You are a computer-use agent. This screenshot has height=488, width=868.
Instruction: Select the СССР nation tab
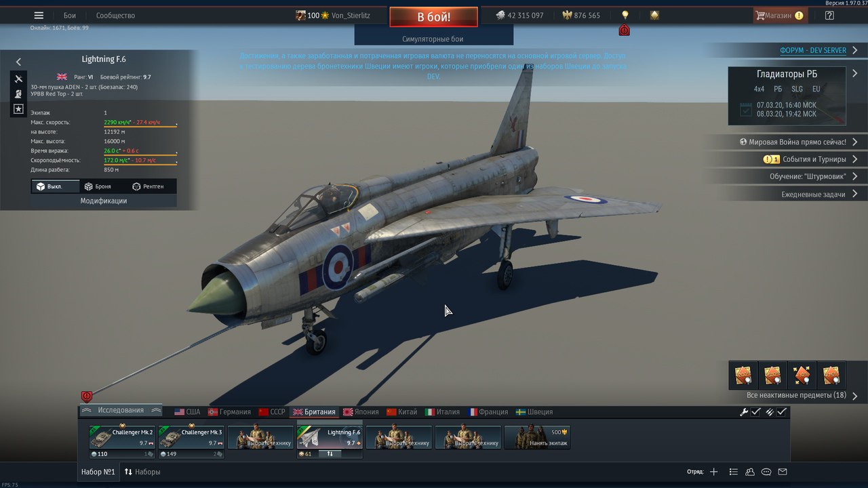click(271, 411)
